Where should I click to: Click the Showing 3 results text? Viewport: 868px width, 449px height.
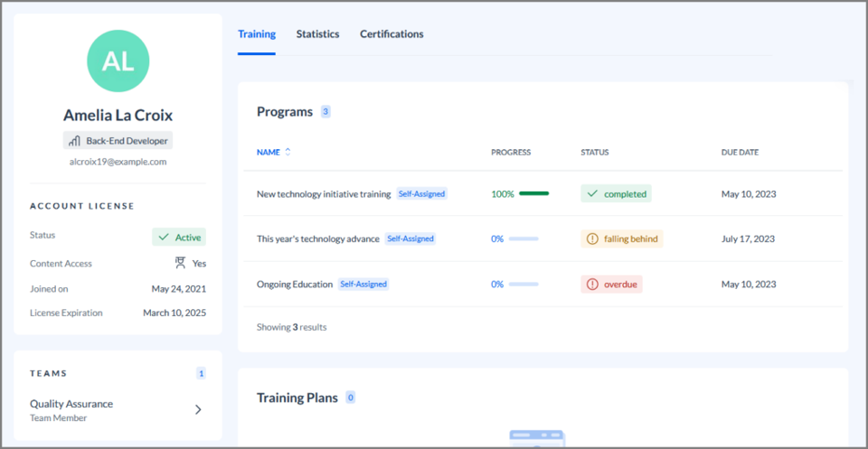tap(292, 327)
